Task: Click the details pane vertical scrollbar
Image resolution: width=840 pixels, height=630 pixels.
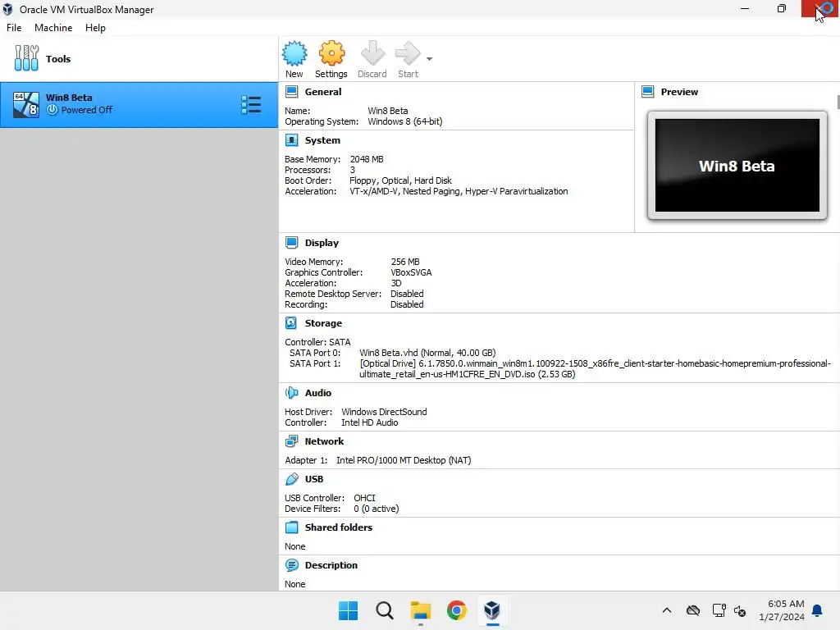Action: [838, 102]
